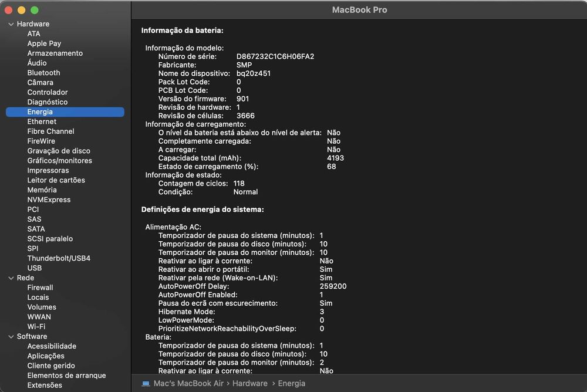Open SCSI paralelo entry
The image size is (587, 392).
50,238
